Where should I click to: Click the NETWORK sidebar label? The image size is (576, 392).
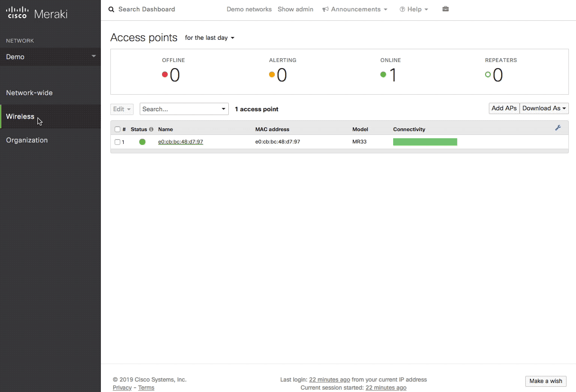20,41
